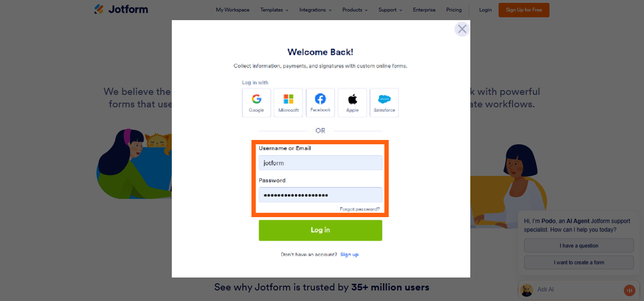Follow the Forgot password link
Viewport: 644px width, 301px height.
point(360,209)
